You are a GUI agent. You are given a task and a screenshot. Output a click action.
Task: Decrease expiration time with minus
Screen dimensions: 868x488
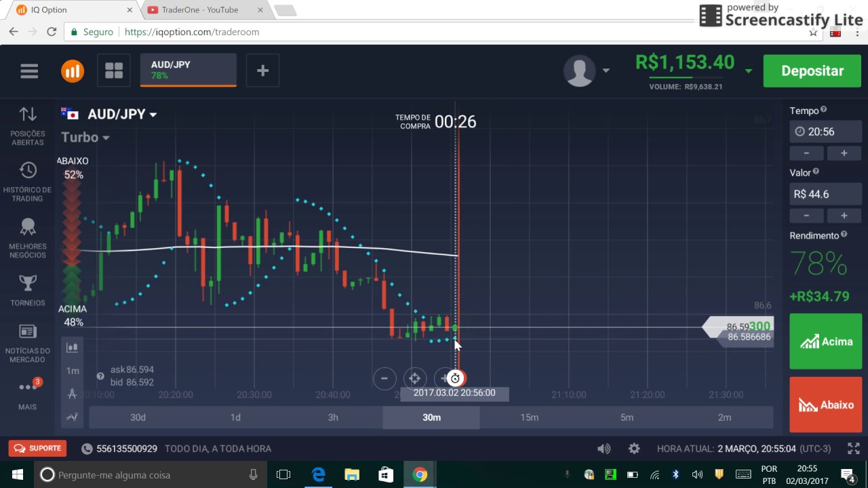pyautogui.click(x=806, y=153)
